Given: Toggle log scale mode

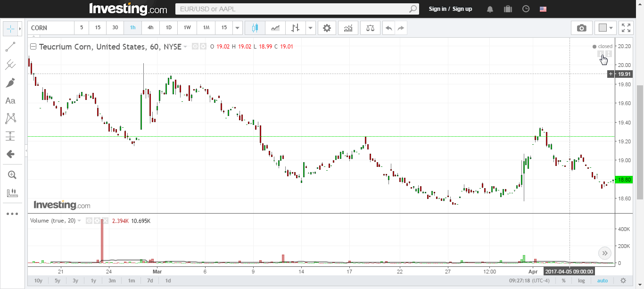Looking at the screenshot, I should click(581, 281).
